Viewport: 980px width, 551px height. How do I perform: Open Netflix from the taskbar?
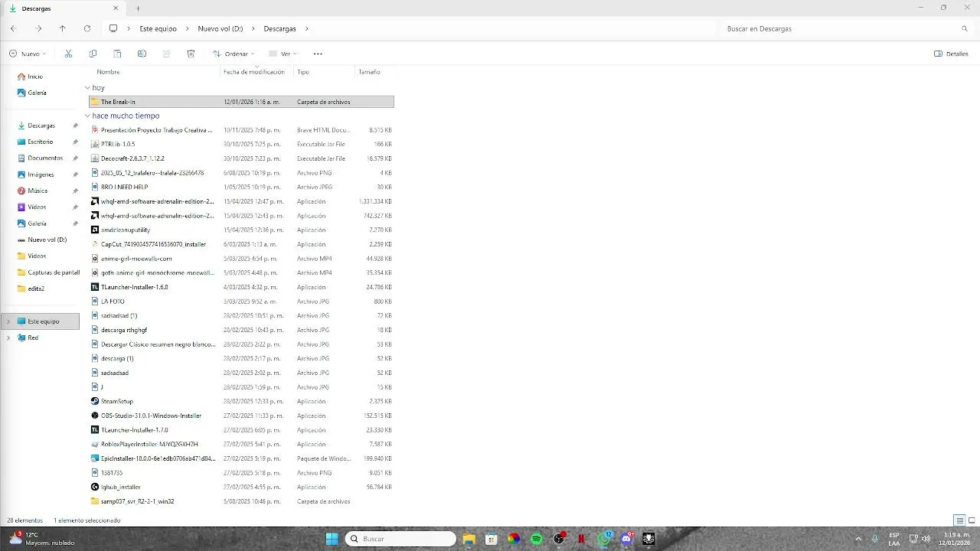pos(582,539)
